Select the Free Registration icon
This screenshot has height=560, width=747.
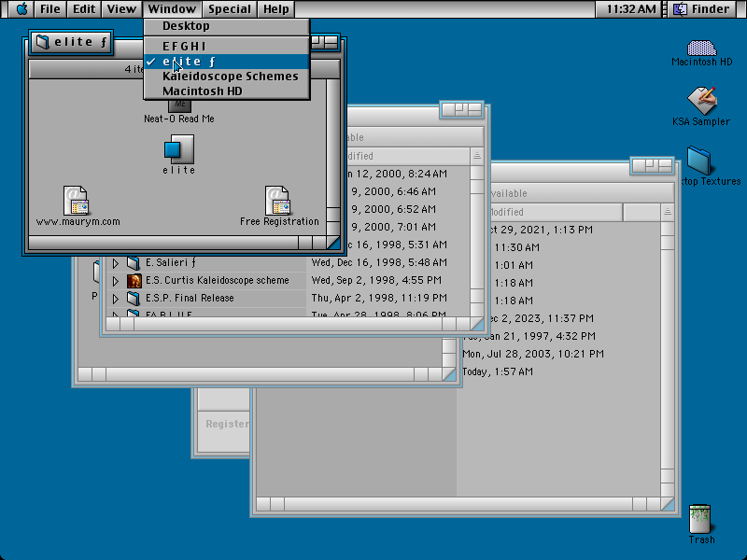[x=278, y=201]
